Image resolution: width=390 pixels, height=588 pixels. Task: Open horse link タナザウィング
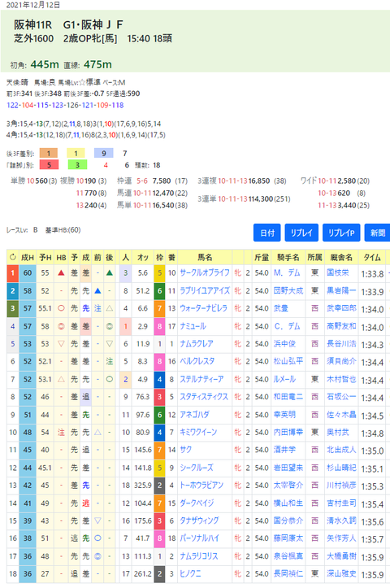[199, 520]
